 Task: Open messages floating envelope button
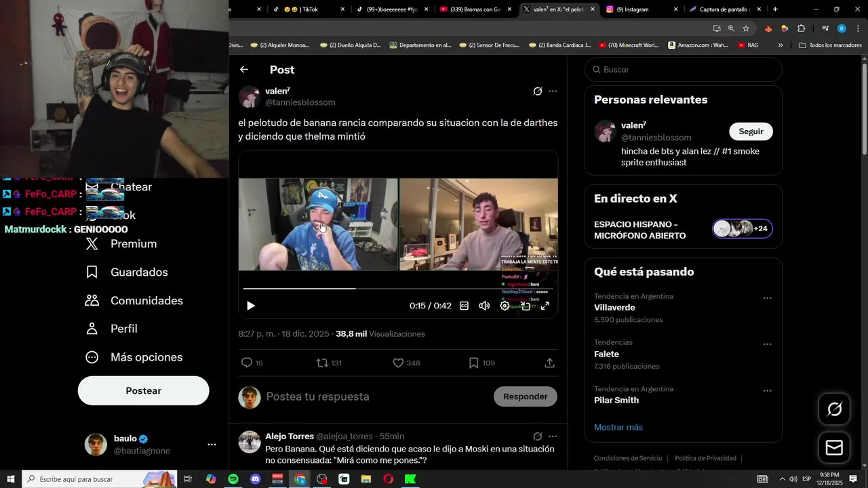coord(835,448)
